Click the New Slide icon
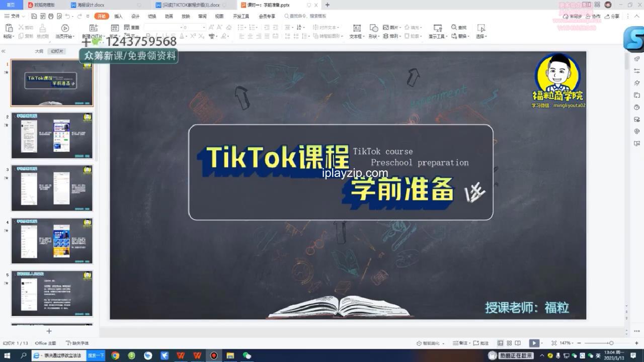 (94, 28)
